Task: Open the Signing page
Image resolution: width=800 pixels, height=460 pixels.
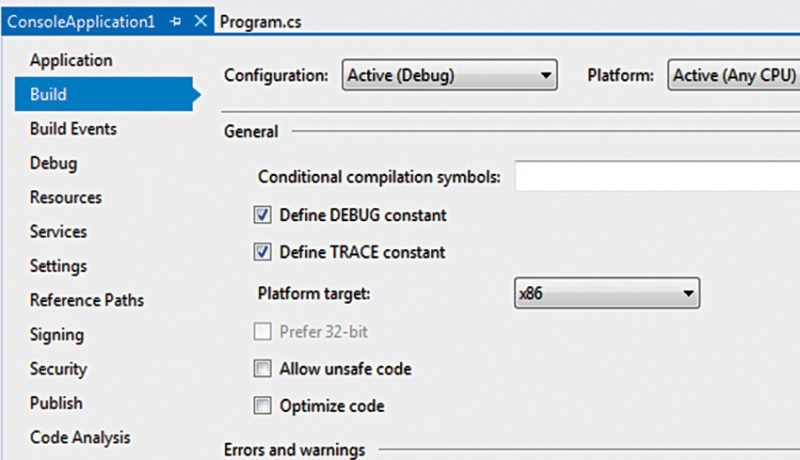Action: coord(56,335)
